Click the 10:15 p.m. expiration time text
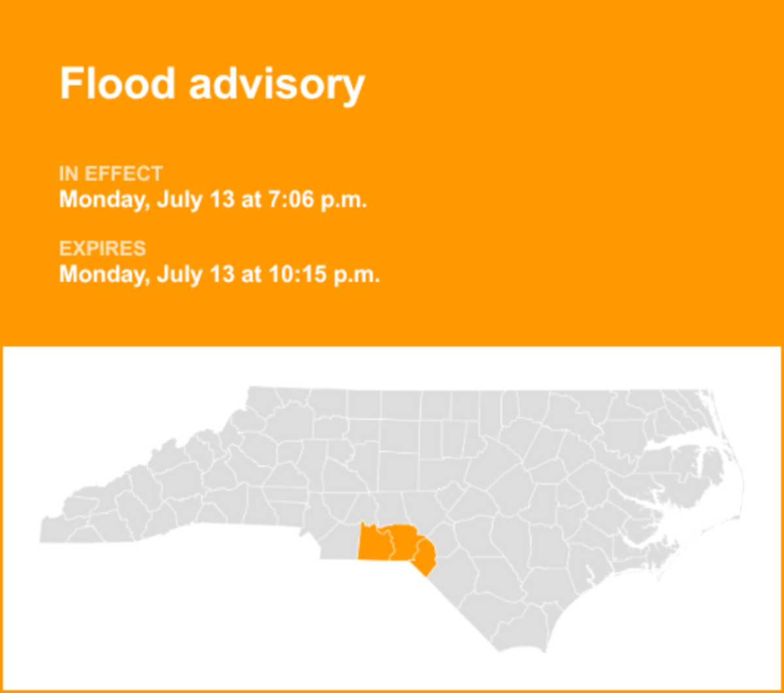This screenshot has width=784, height=693. click(x=324, y=274)
